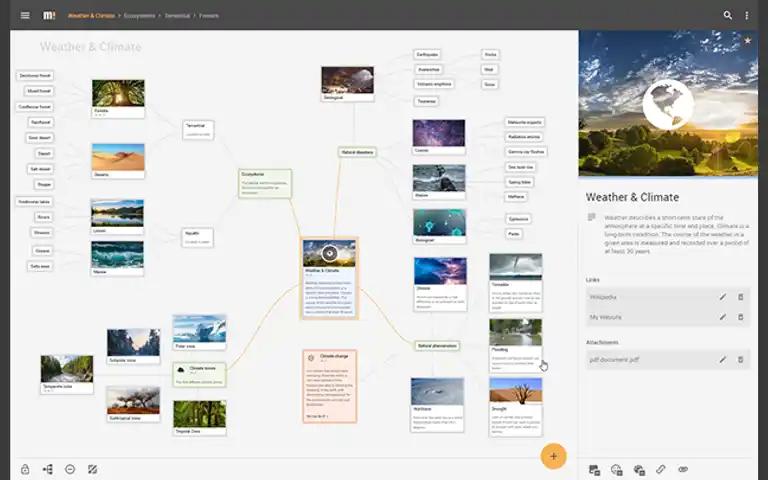Viewport: 768px width, 480px height.
Task: Select the Tropical Zone image node
Action: click(x=199, y=418)
